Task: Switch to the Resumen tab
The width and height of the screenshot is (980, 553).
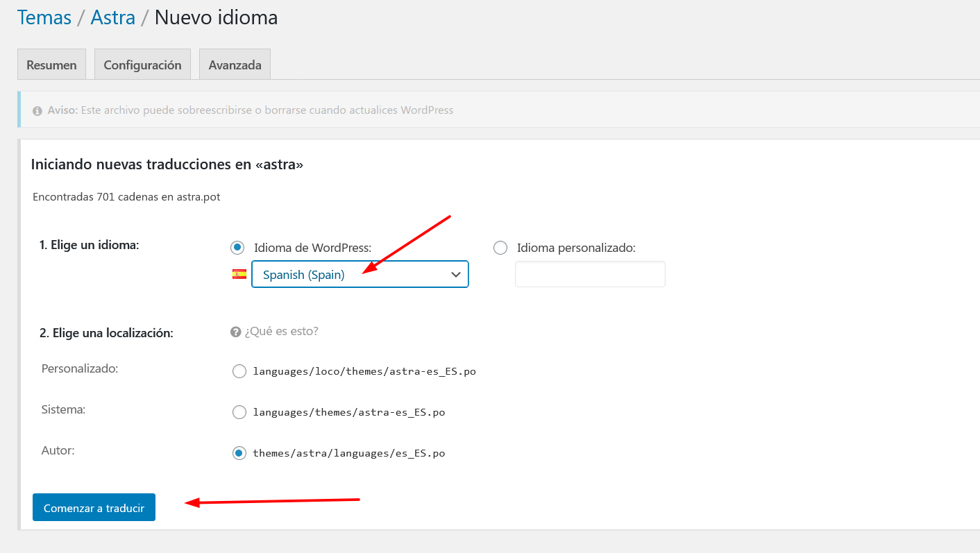Action: 51,65
